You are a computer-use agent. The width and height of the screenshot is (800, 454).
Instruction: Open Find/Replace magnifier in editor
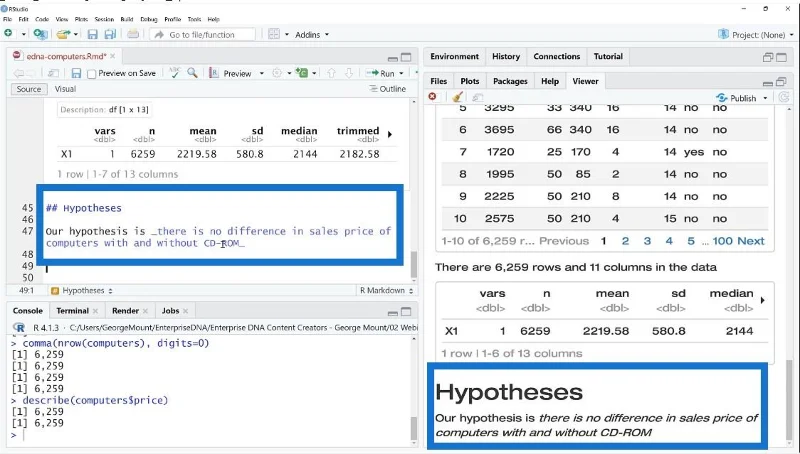192,73
